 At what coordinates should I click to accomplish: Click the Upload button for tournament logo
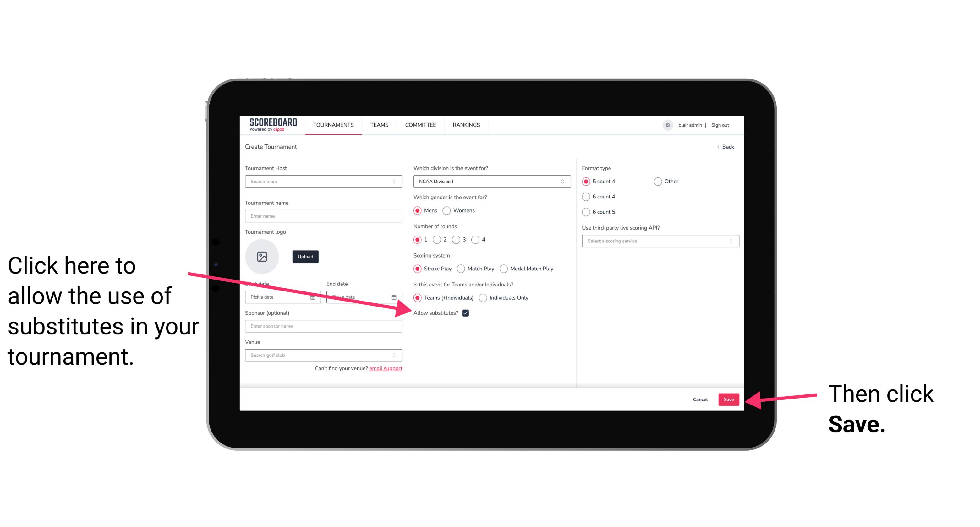[304, 256]
